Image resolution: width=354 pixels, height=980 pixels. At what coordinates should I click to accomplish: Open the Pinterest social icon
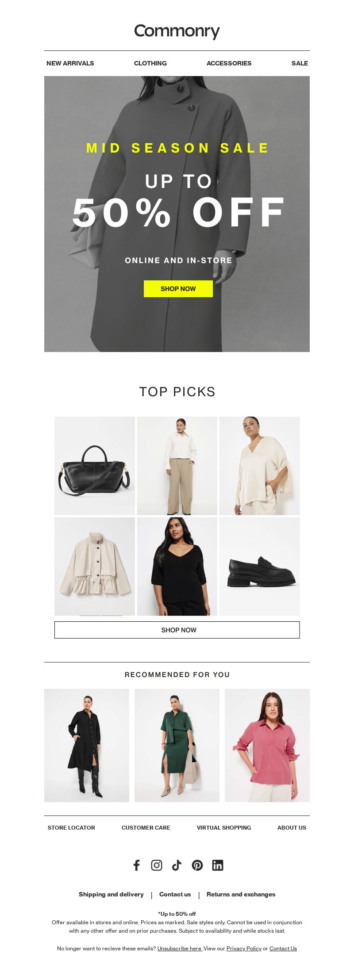click(197, 865)
